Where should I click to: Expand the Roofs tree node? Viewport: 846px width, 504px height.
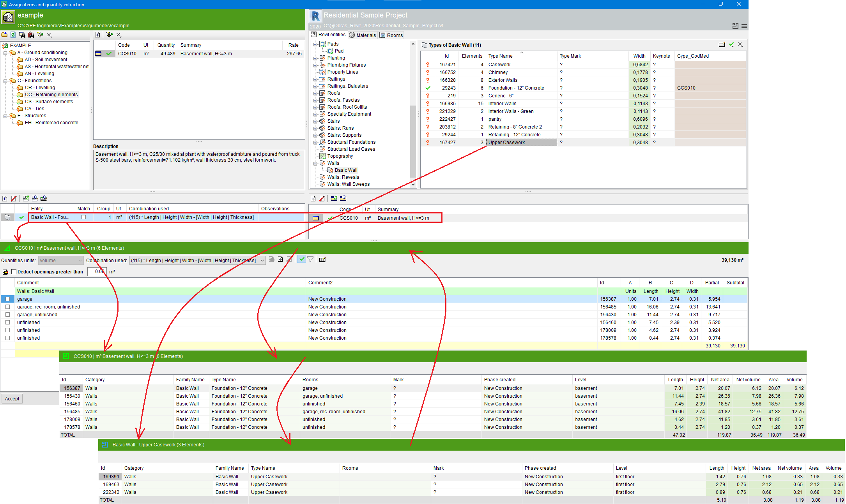[x=315, y=93]
